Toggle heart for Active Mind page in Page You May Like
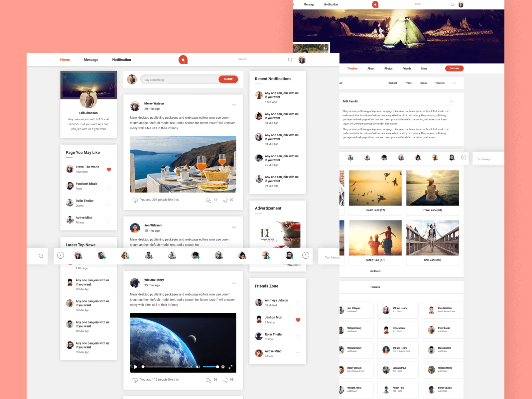The image size is (532, 399). 109,220
